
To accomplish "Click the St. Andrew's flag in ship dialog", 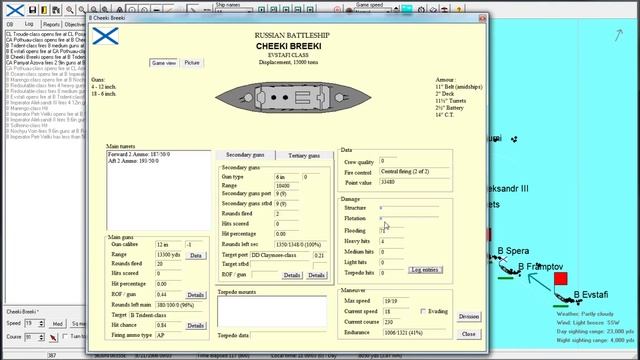I will (105, 36).
